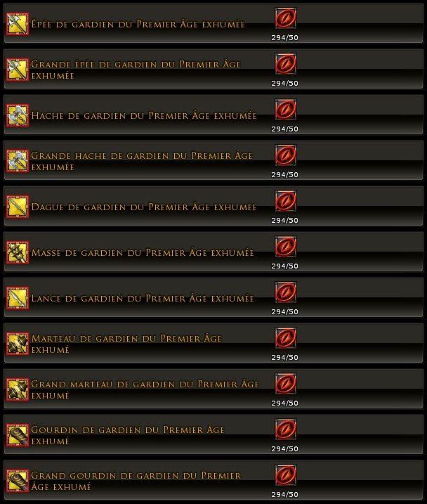Select the Grande hache de gardien icon

pos(18,161)
